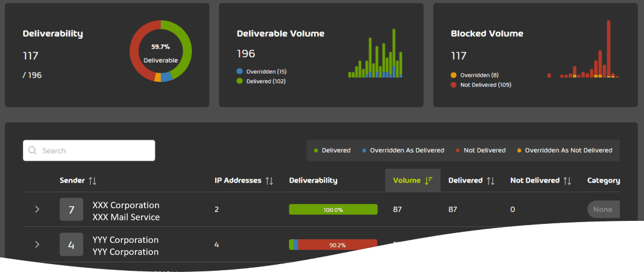Sort IP Addresses column arrows icon

coord(269,181)
